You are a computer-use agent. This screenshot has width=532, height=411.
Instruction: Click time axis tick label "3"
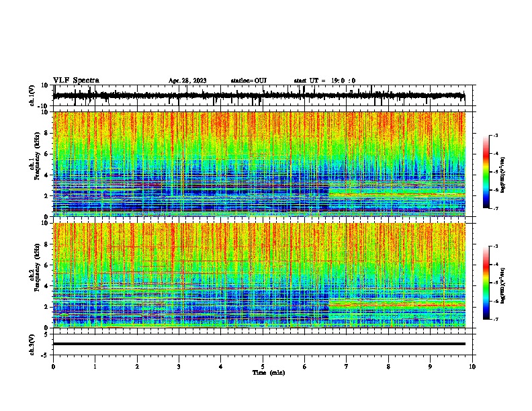[179, 367]
